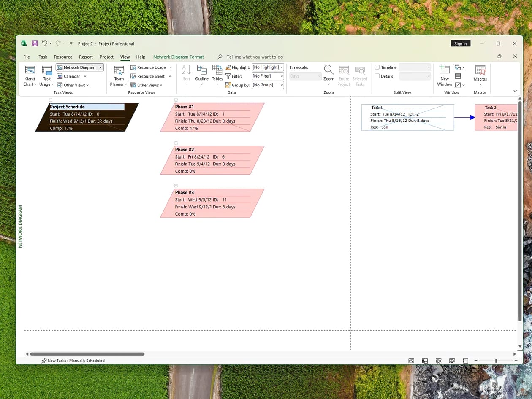Viewport: 532px width, 399px height.
Task: Collapse the Phase #2 summary node
Action: 176,143
